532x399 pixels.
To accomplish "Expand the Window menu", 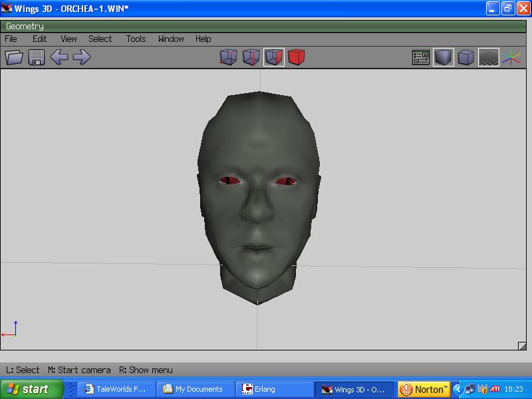I will point(171,39).
